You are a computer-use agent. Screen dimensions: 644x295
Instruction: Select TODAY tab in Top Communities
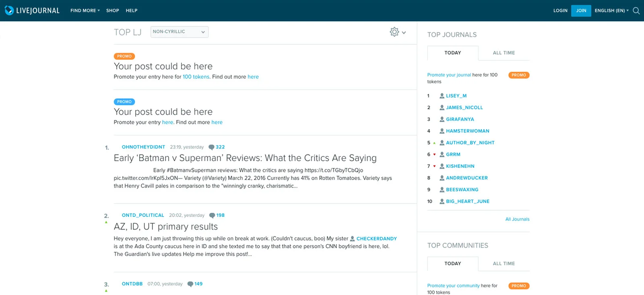pyautogui.click(x=453, y=264)
